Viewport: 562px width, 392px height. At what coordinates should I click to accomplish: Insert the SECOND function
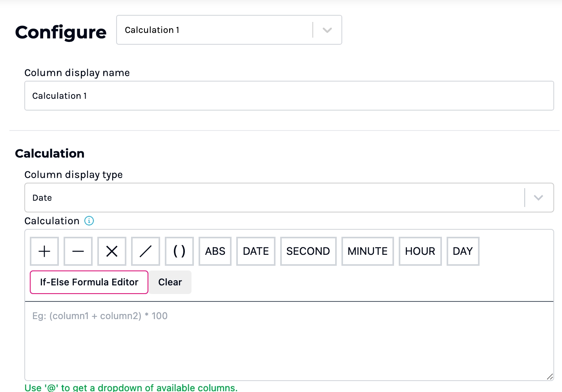[308, 251]
